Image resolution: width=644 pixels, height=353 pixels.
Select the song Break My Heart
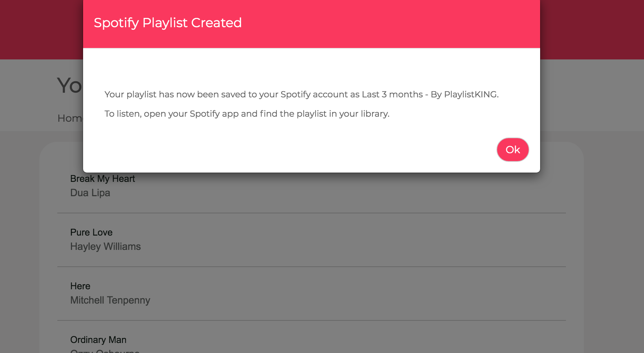click(102, 178)
